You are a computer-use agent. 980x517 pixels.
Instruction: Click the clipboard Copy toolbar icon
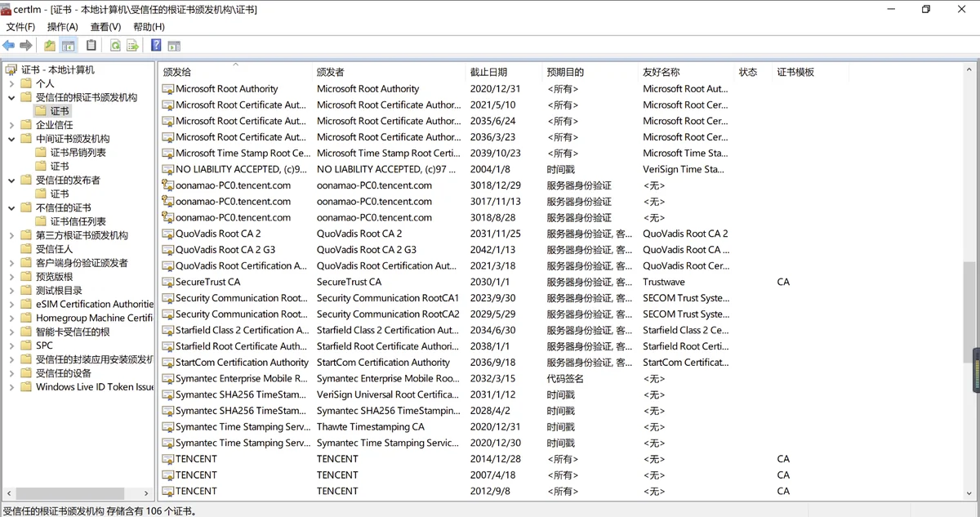pyautogui.click(x=91, y=46)
